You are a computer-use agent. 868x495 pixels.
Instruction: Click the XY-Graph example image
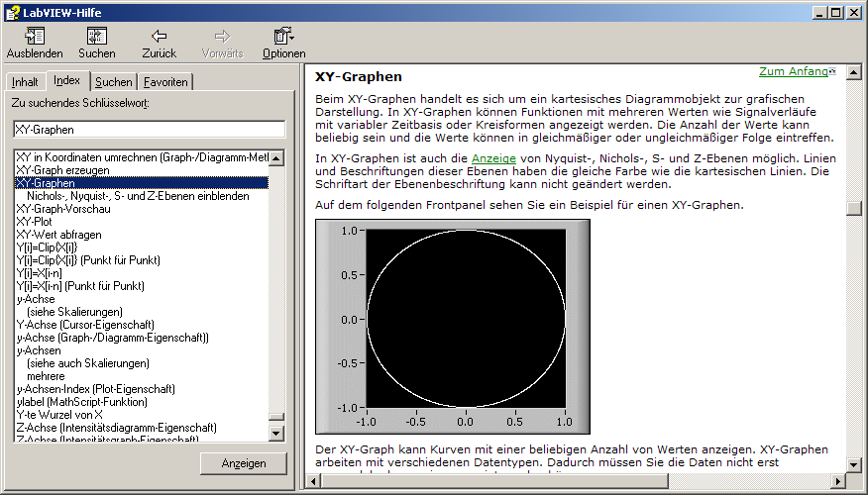point(453,327)
